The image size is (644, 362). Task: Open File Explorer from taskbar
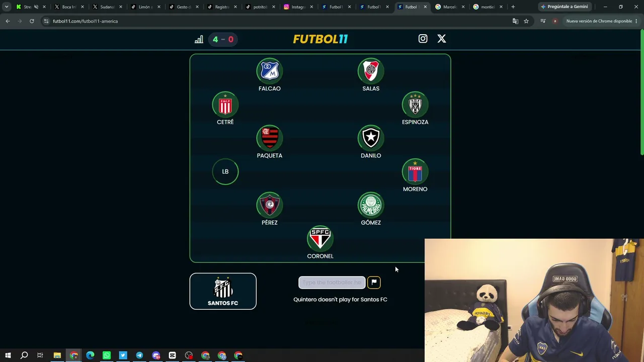[57, 355]
